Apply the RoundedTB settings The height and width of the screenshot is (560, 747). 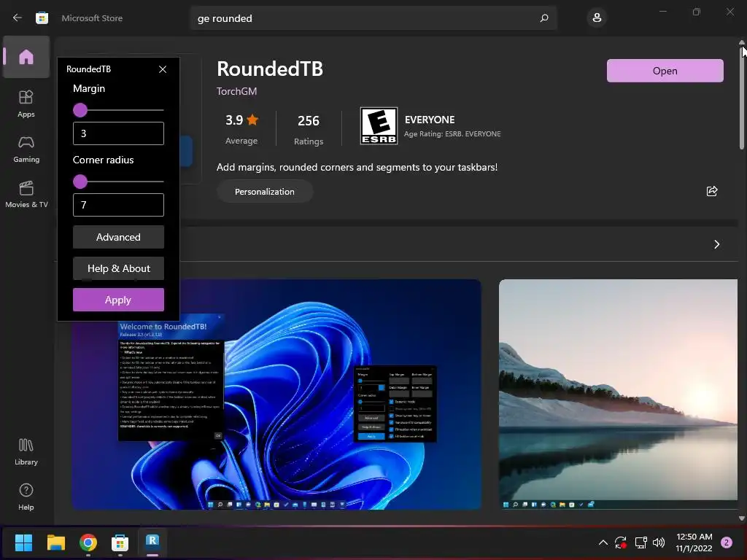tap(118, 300)
